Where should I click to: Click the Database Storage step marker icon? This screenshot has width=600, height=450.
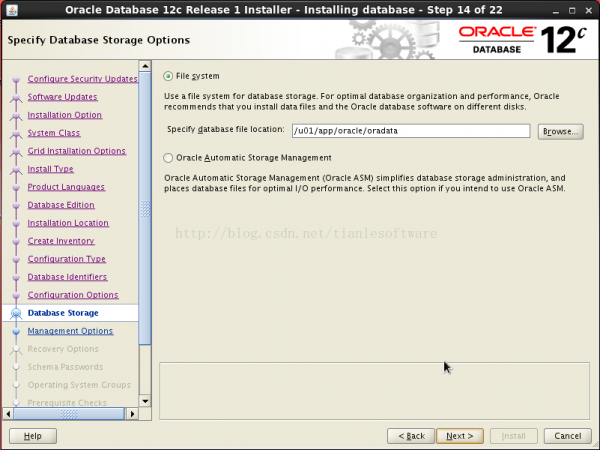(x=16, y=313)
